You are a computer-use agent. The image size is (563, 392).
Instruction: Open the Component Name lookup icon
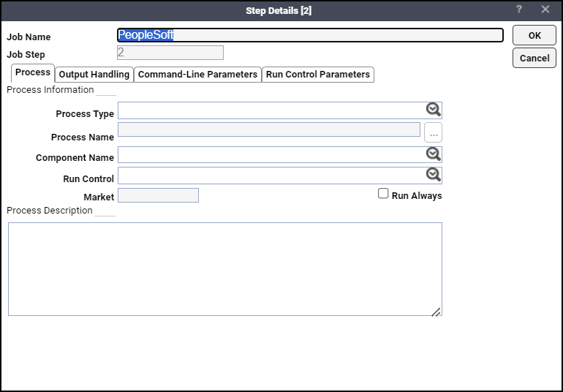coord(434,154)
